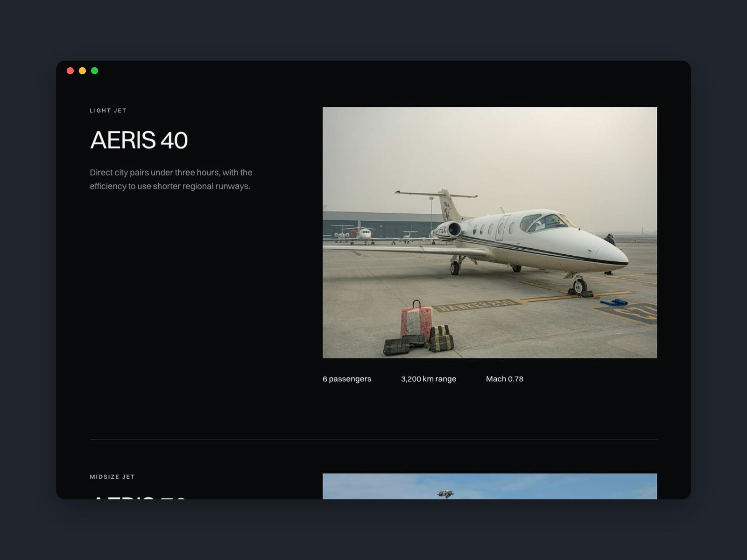Select the AERIS 40 heading
This screenshot has height=560, width=747.
point(139,140)
